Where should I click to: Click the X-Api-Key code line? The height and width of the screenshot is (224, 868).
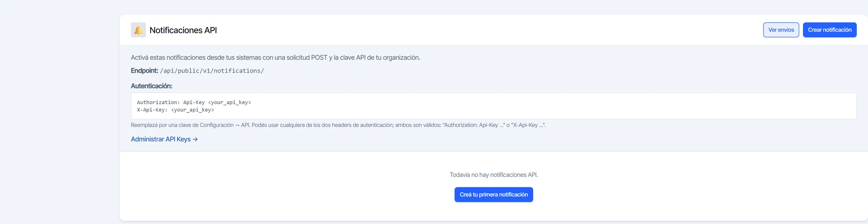click(x=175, y=110)
